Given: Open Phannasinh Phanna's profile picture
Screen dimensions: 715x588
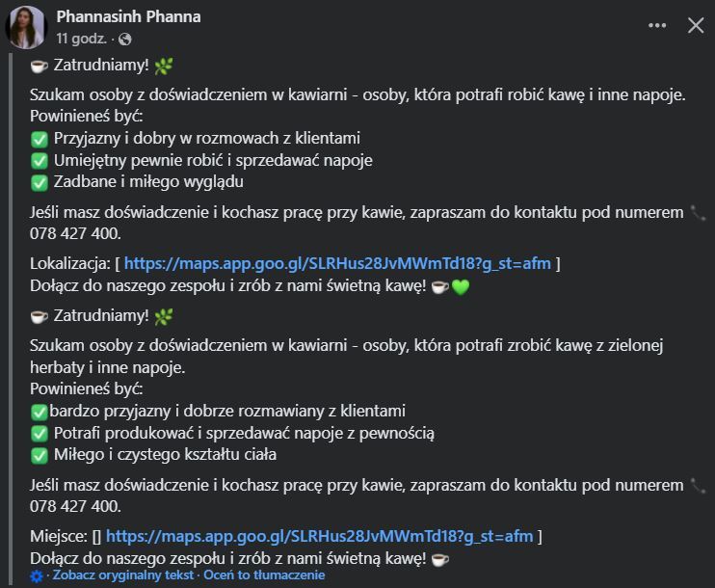Looking at the screenshot, I should (26, 27).
